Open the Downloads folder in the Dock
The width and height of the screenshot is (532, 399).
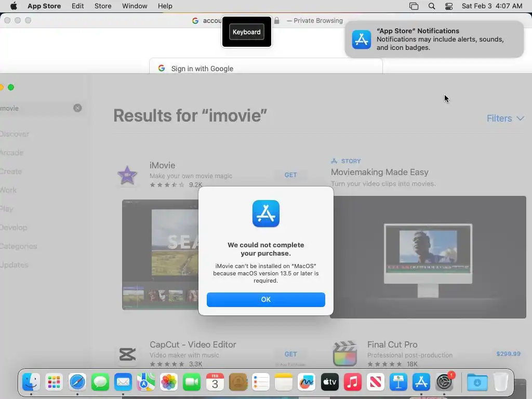point(477,382)
